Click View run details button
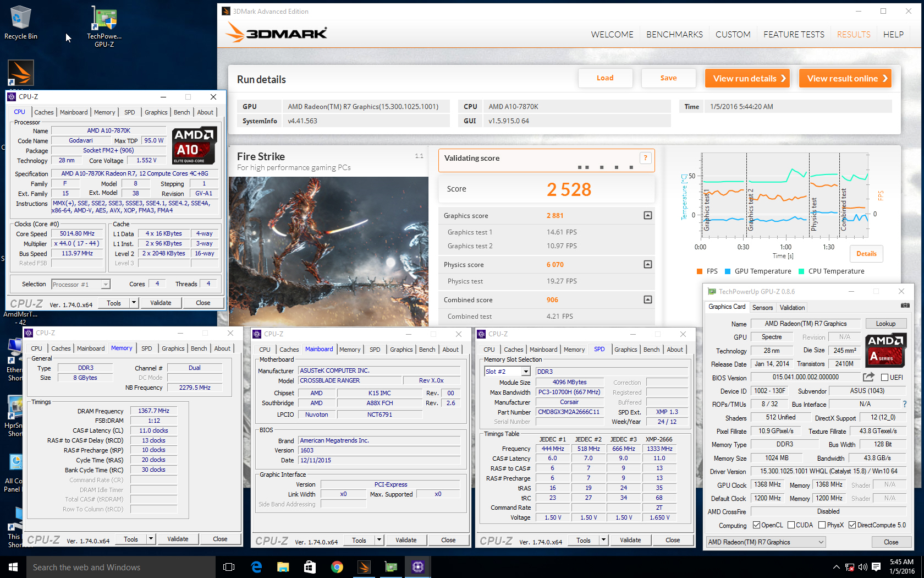 (x=747, y=78)
